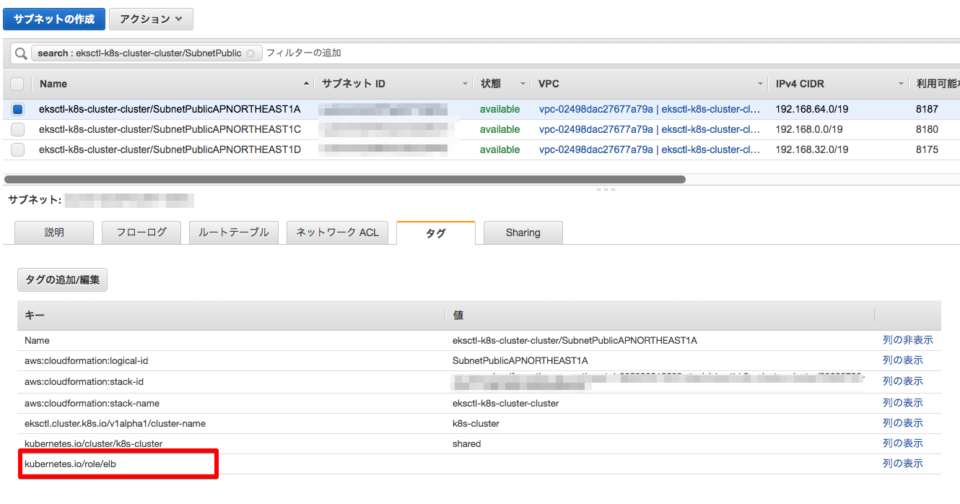Viewport: 960px width, 504px height.
Task: Open the フローログ tab
Action: (x=141, y=232)
